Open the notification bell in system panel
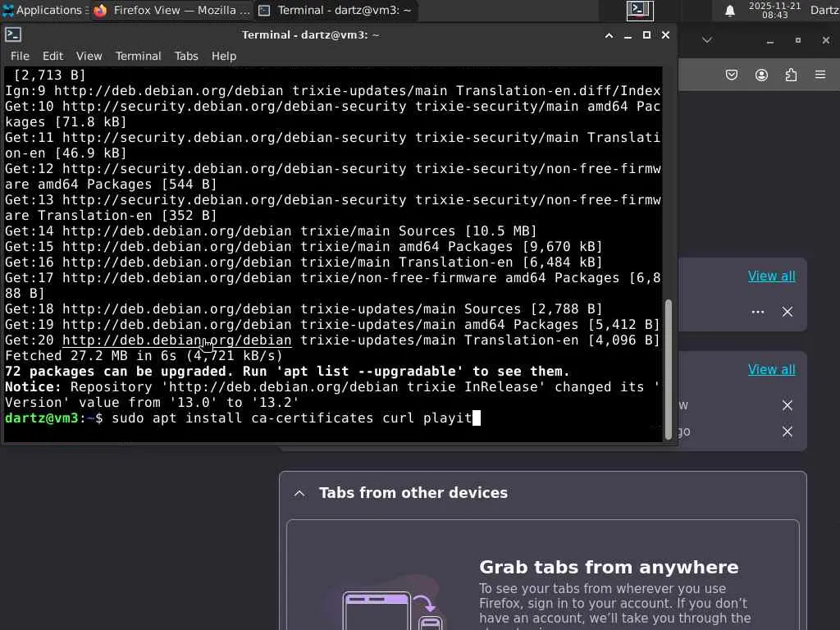 coord(729,10)
